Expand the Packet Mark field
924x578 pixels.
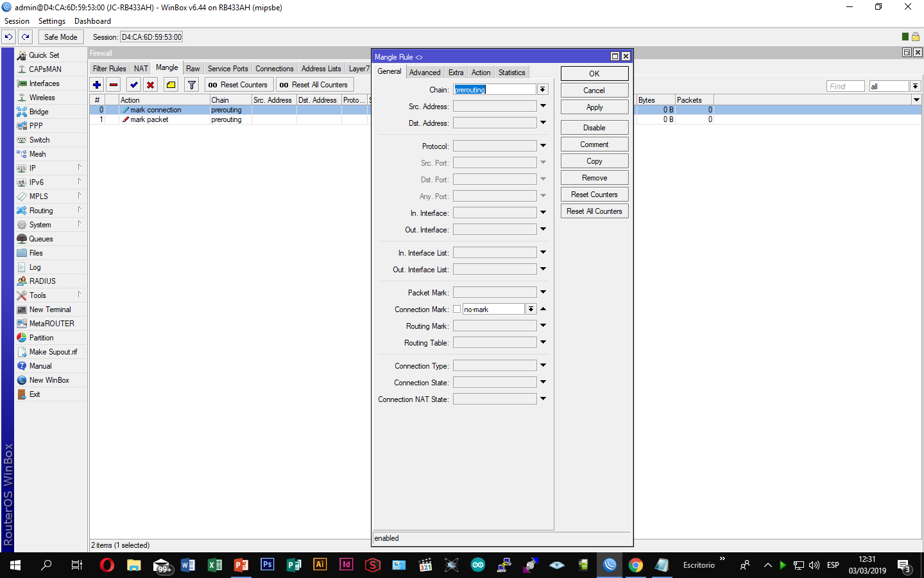point(543,292)
